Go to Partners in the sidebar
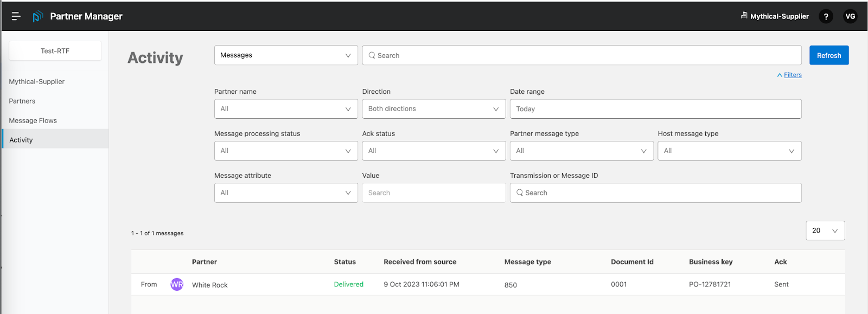868x314 pixels. (22, 101)
